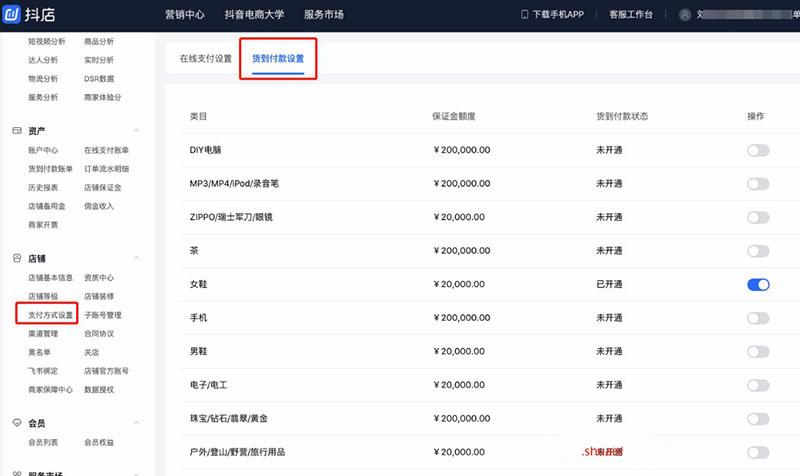Open 店铺保证金 in the sidebar
This screenshot has width=800, height=476.
tap(105, 187)
